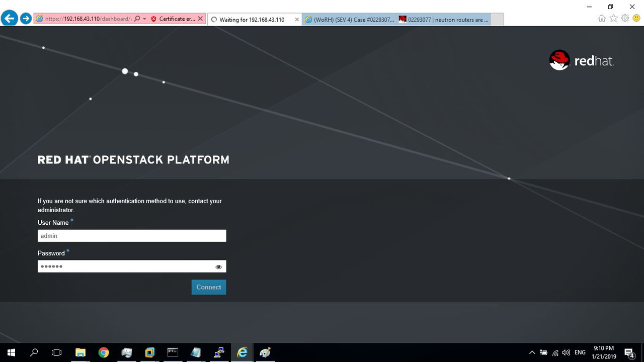Open a new blank browser tab
Image resolution: width=644 pixels, height=362 pixels.
click(497, 20)
